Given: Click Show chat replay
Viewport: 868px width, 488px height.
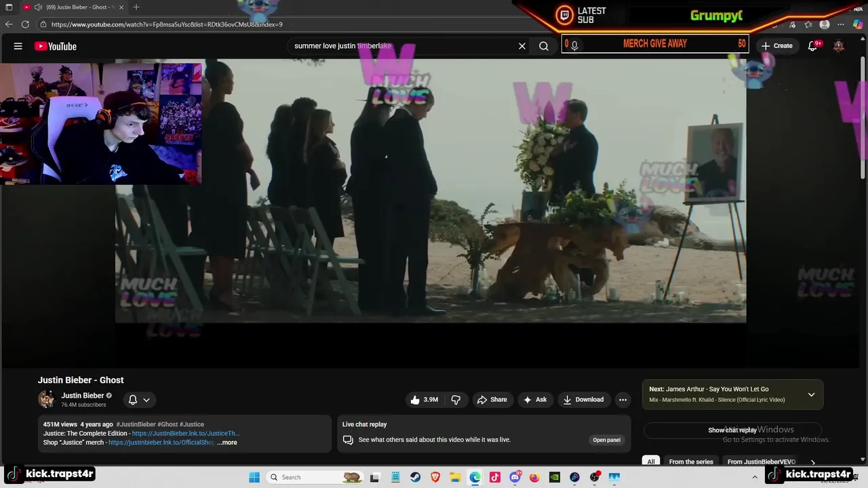Looking at the screenshot, I should tap(732, 430).
